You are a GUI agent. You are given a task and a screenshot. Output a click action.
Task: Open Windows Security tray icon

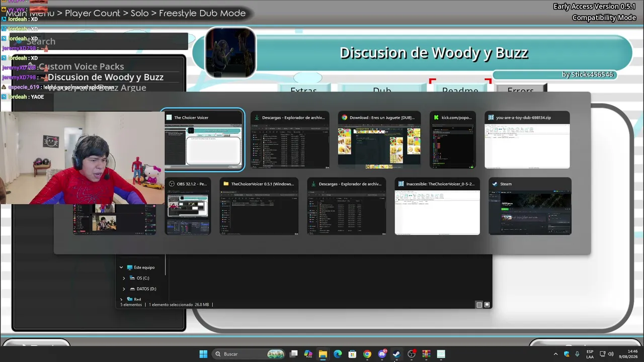(x=567, y=354)
